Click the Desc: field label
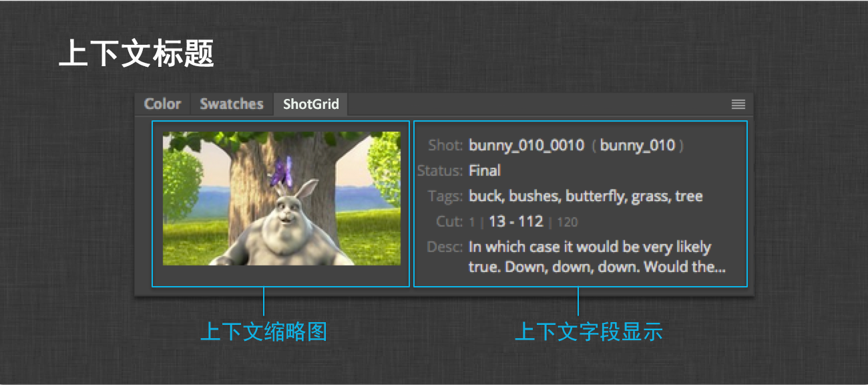868x385 pixels. coord(445,247)
